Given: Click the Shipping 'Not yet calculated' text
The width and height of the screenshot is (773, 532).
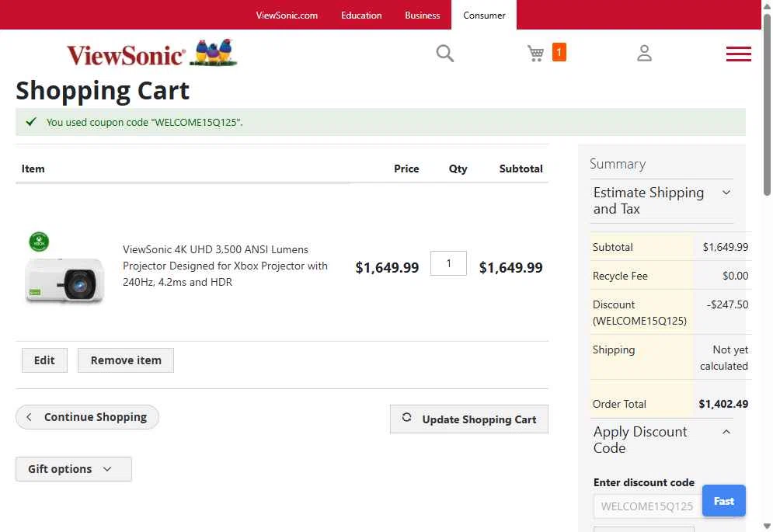Looking at the screenshot, I should [x=724, y=358].
